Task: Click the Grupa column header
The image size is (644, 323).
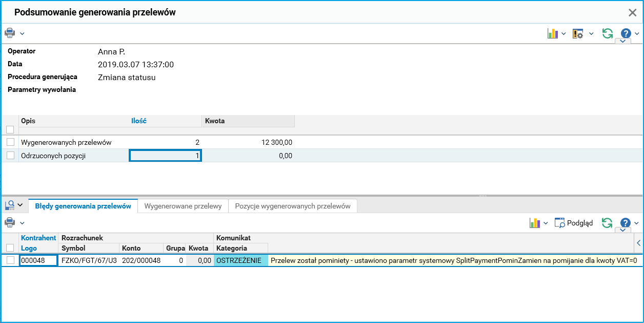Action: (x=175, y=248)
